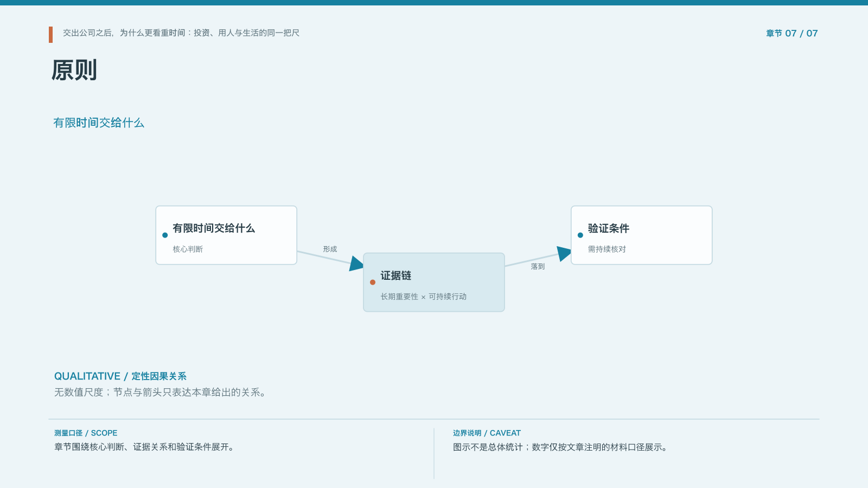Click the sentence starting with "章节围绕核心判断"
The image size is (868, 488).
tap(144, 447)
